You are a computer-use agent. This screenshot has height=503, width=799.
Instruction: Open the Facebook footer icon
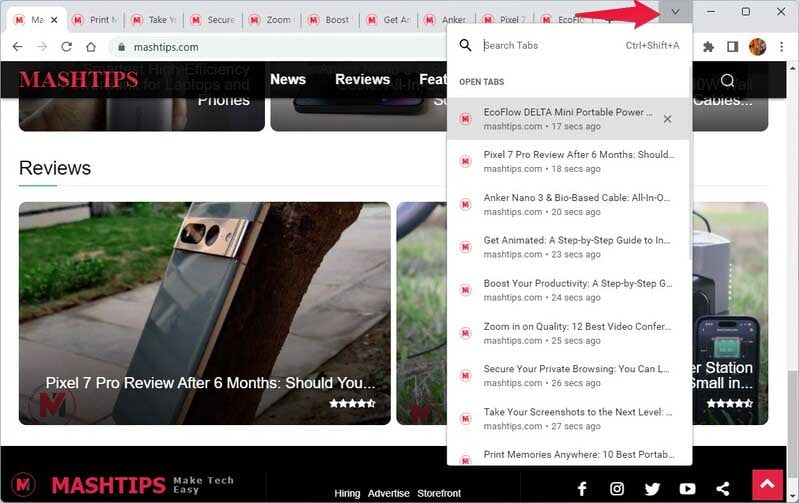[x=582, y=489]
